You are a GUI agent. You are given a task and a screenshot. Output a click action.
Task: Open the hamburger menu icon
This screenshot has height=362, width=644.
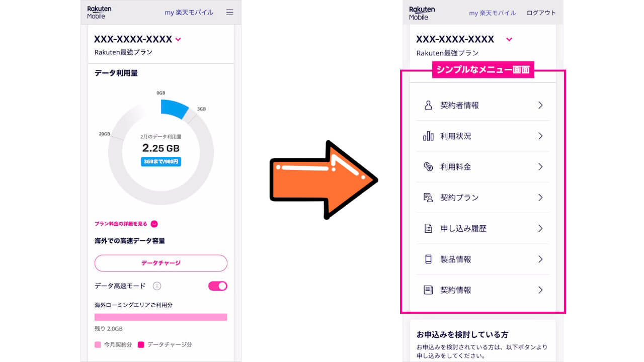(x=229, y=13)
